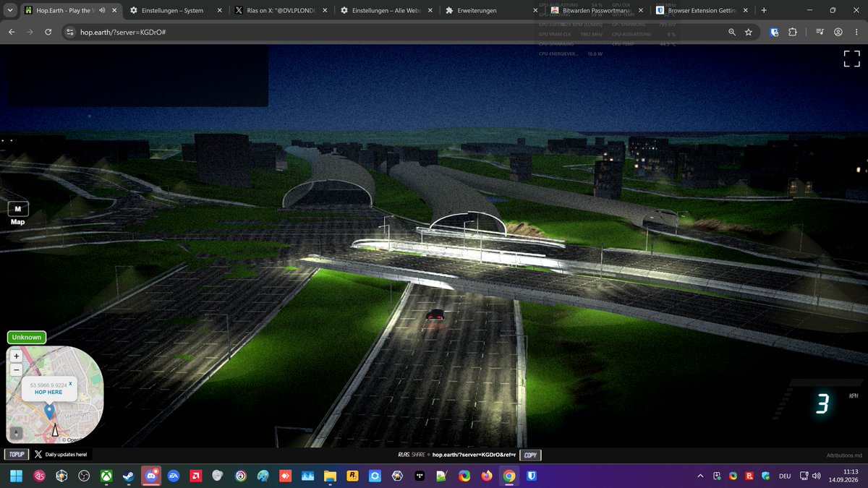Reload the hop.earth page
868x488 pixels.
click(48, 33)
